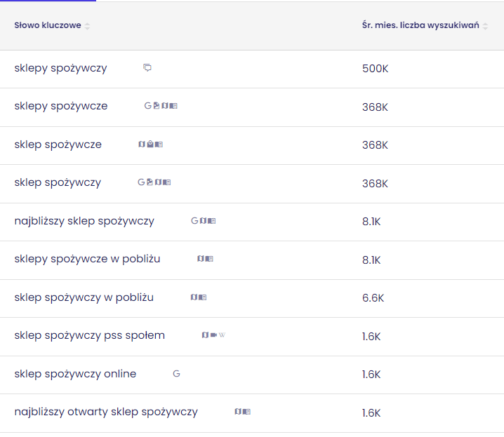Click the map icon for 'najbliższy otwarty sklep spożywczy'
Viewport: 504px width, 437px height.
(239, 412)
